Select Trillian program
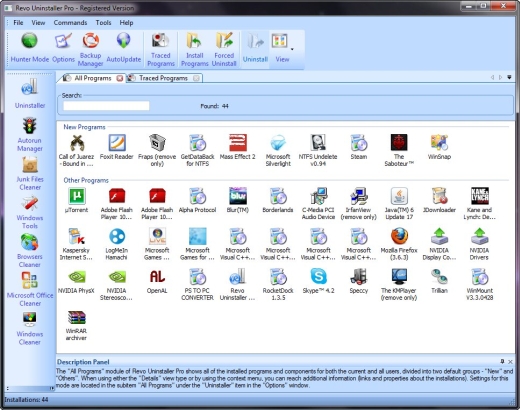520x410 pixels. pos(439,281)
